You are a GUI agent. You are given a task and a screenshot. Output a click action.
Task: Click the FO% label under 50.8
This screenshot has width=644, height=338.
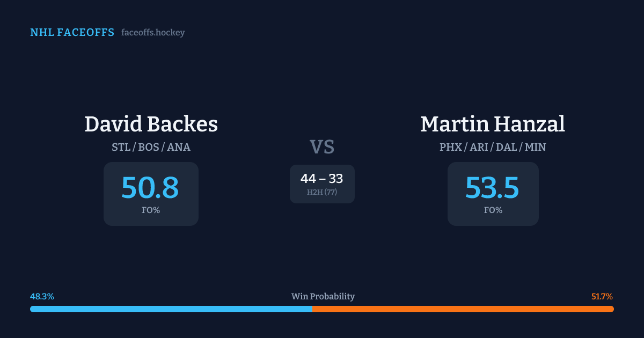click(x=151, y=210)
